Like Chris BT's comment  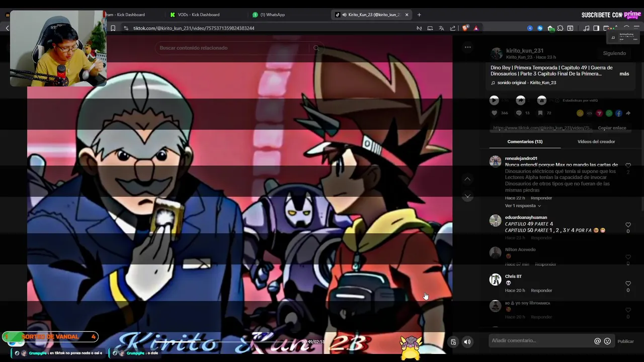(628, 284)
